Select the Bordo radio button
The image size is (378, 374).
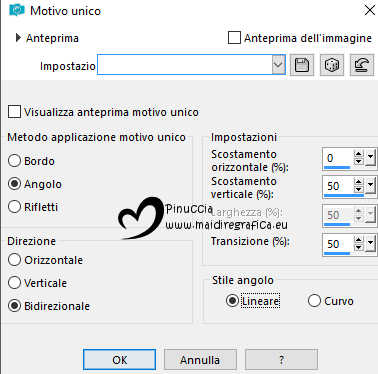coord(14,161)
